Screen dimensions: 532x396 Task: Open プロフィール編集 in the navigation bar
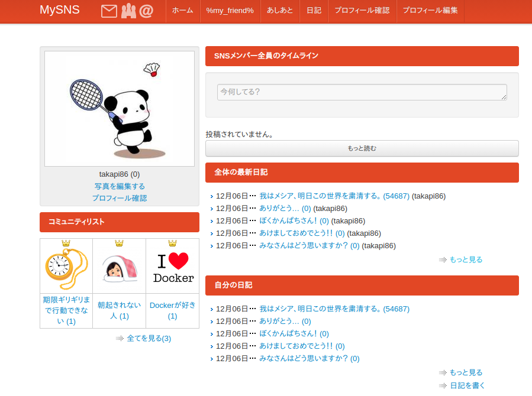click(430, 11)
